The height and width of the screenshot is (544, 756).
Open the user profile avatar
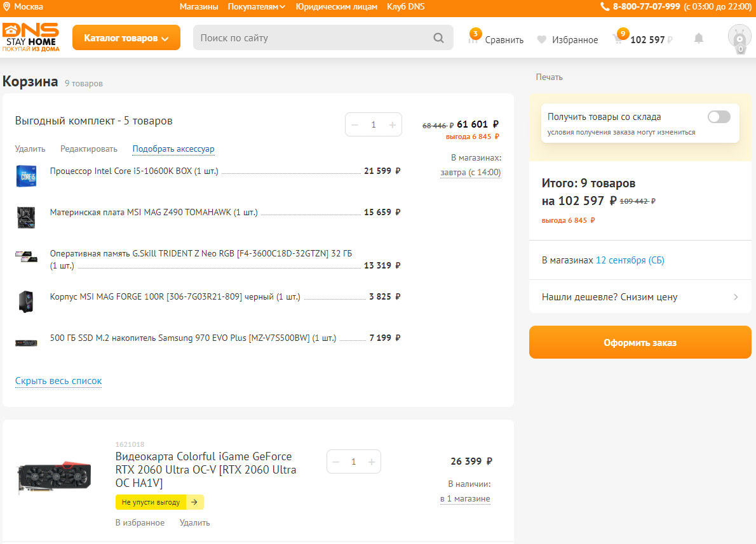[739, 38]
